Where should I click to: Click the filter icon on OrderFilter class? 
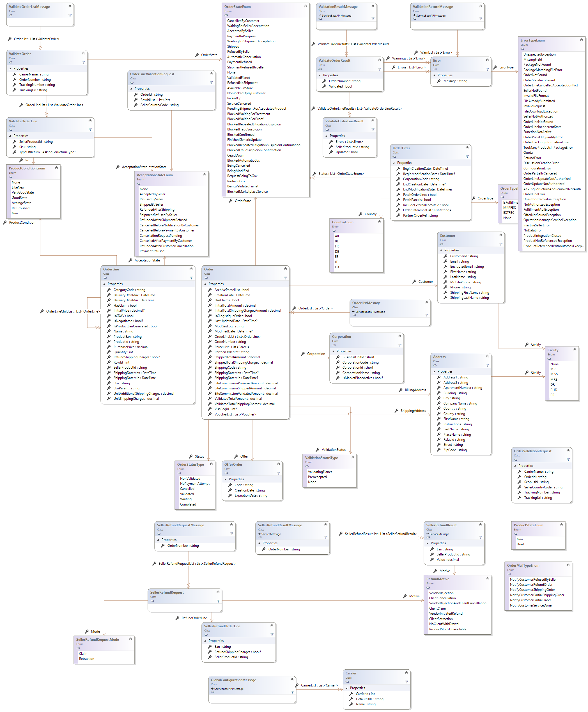click(x=467, y=157)
